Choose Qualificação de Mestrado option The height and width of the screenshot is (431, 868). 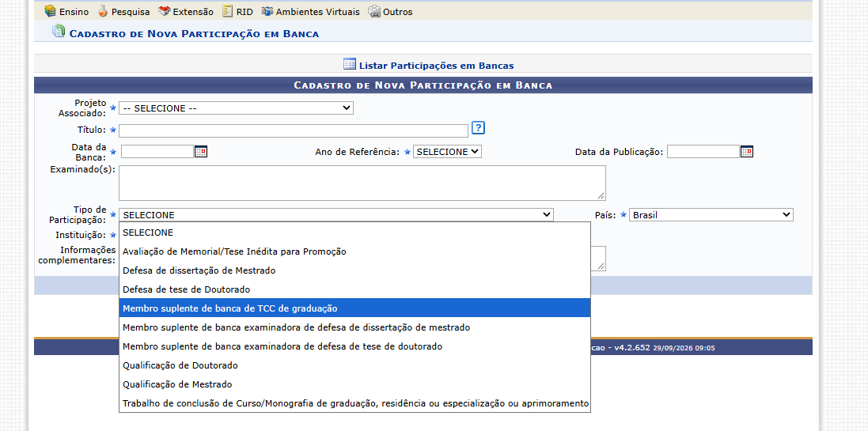(354, 384)
